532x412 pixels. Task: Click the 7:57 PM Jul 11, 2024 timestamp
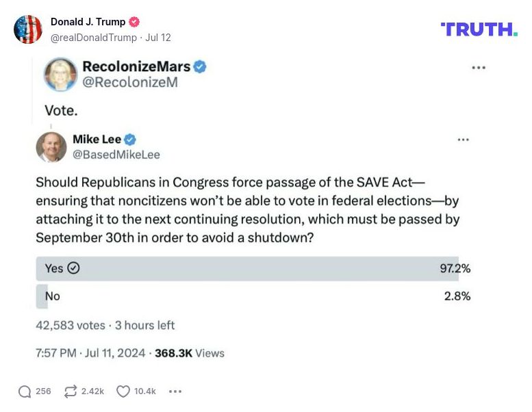coord(90,353)
